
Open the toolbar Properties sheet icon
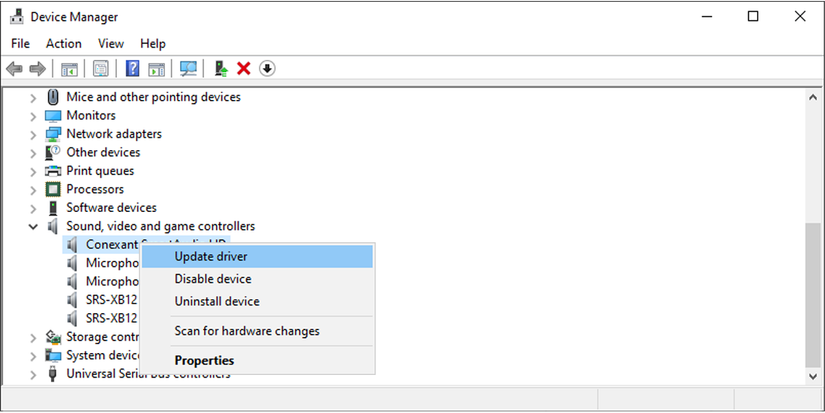(100, 68)
